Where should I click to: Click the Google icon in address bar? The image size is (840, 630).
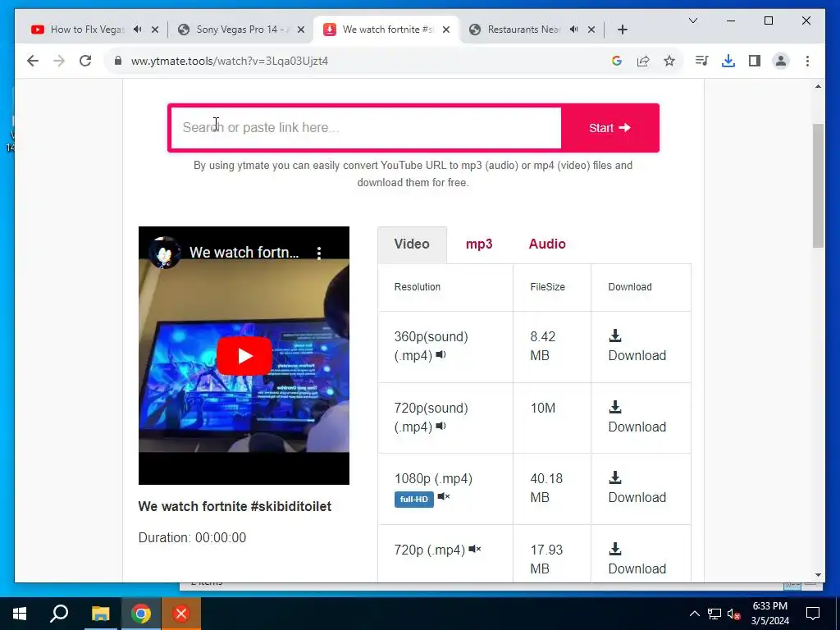coord(617,61)
